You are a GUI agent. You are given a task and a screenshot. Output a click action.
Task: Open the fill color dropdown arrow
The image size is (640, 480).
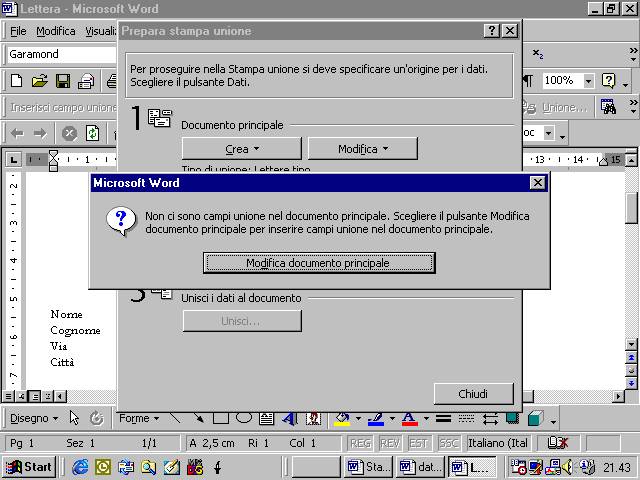358,418
